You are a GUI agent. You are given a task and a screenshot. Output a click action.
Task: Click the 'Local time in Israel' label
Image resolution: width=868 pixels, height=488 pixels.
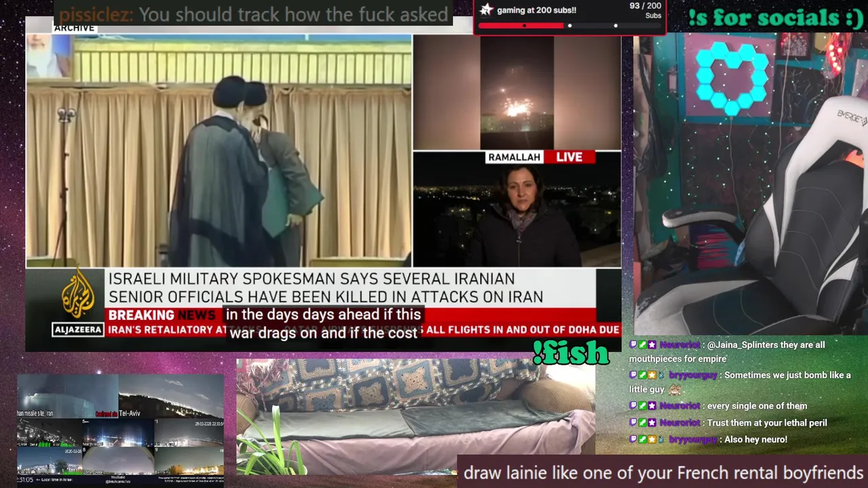point(54,480)
